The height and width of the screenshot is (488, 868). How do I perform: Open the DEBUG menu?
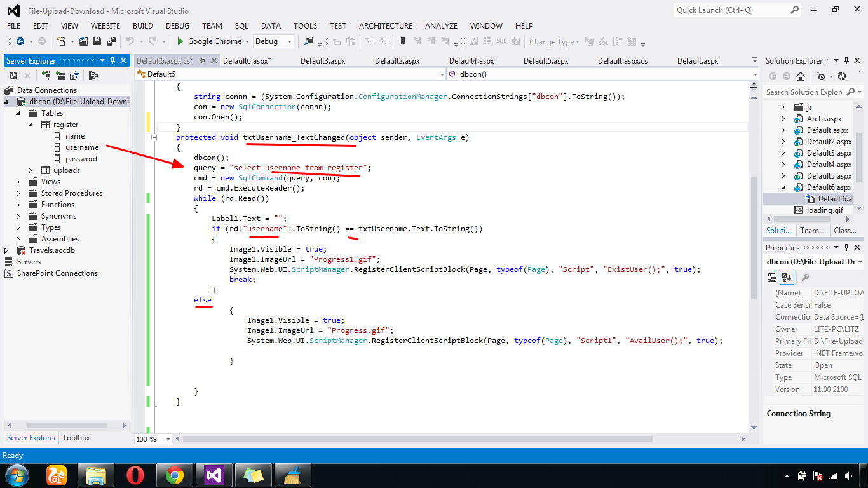point(177,25)
